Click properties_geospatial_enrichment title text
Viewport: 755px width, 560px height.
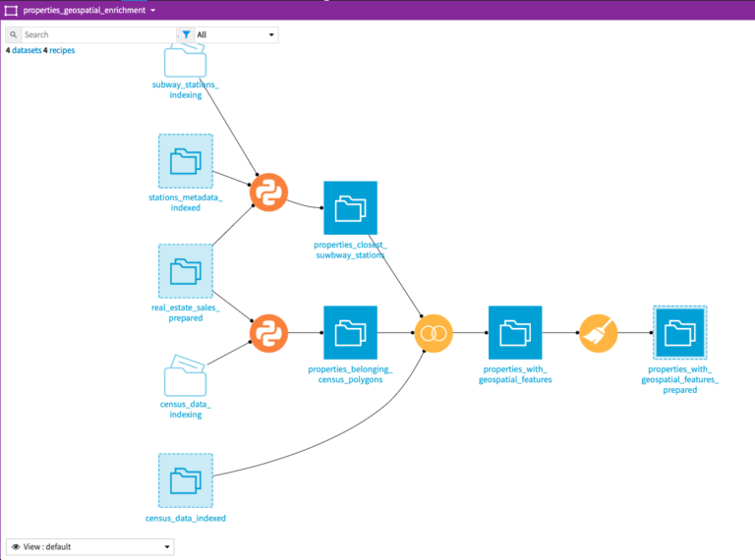[85, 10]
